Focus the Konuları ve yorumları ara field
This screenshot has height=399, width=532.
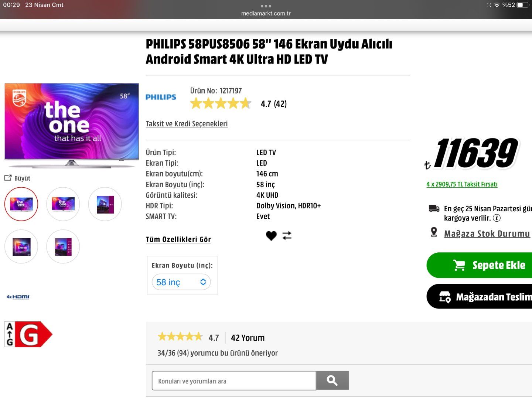click(x=233, y=381)
